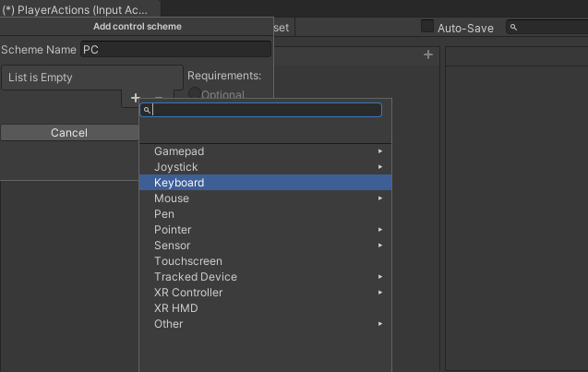Click the minus icon to remove device
The image size is (588, 372).
coord(158,97)
